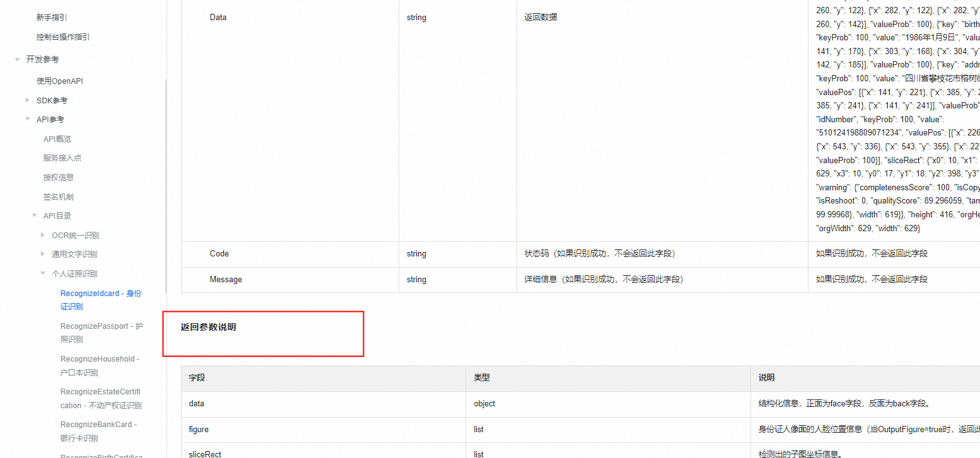This screenshot has width=980, height=458.
Task: Collapse the API参考 tree arrow
Action: (27, 119)
